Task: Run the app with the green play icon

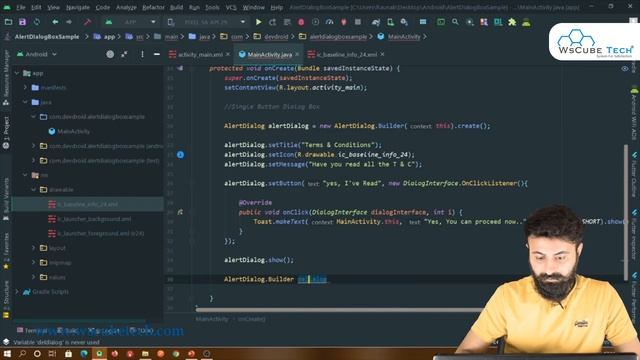Action: click(258, 22)
